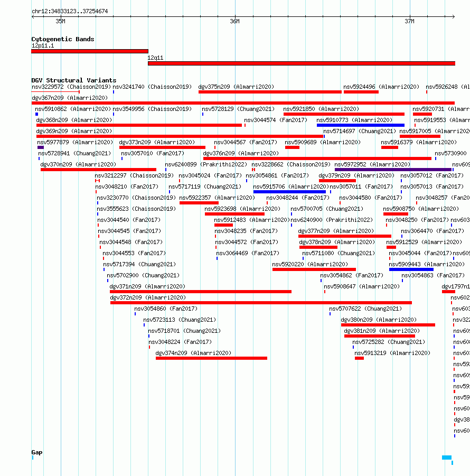Click the 35M ruler tick label

click(x=60, y=21)
